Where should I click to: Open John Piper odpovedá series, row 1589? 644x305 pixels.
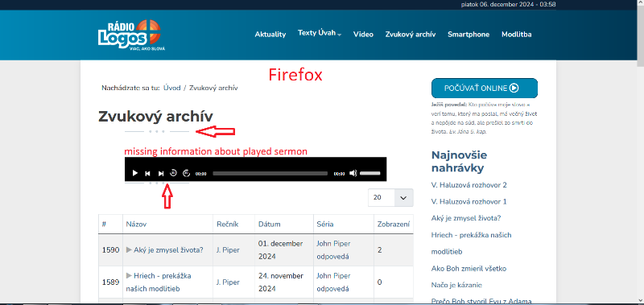pos(333,282)
